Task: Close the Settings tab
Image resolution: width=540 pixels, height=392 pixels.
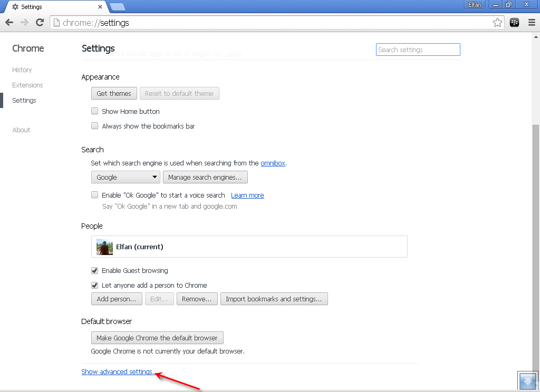Action: 100,7
